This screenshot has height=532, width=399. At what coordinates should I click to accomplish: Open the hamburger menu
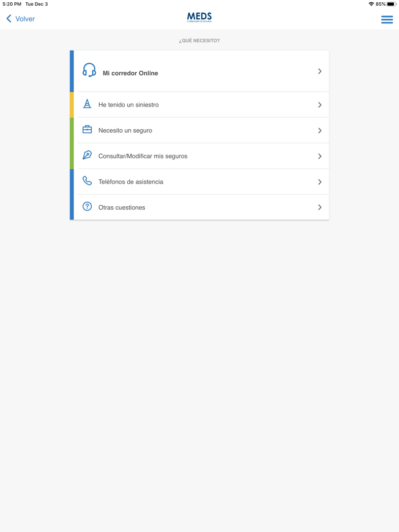click(387, 19)
